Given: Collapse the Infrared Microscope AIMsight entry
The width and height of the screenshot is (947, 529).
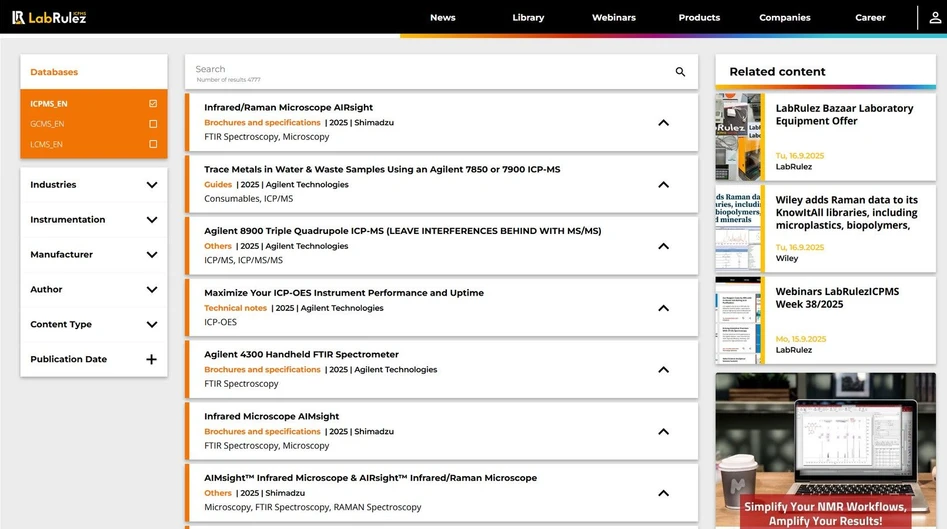Looking at the screenshot, I should [x=663, y=432].
